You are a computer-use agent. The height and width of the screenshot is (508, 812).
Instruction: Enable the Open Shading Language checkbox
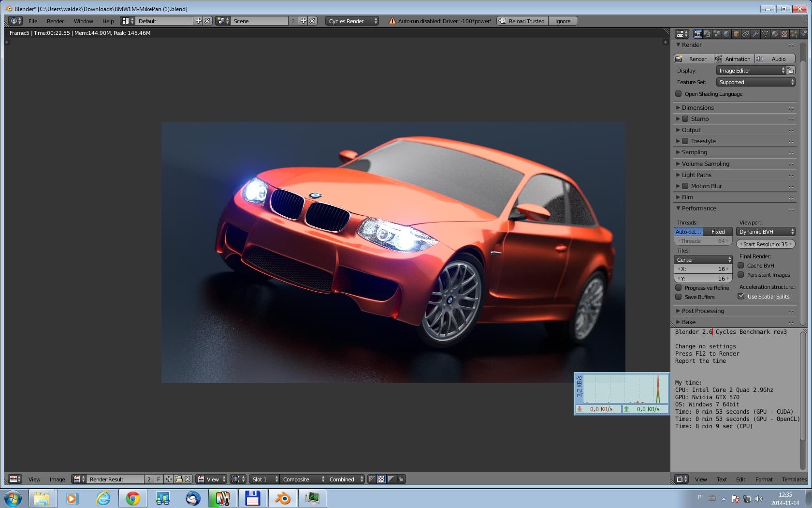click(679, 94)
